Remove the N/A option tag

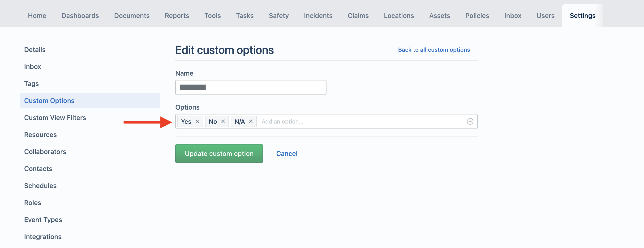[x=251, y=121]
